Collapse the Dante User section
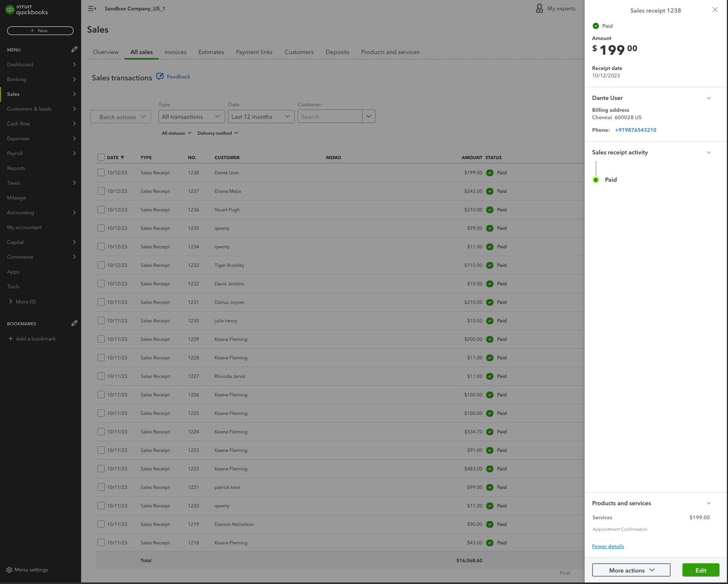The width and height of the screenshot is (728, 584). pos(709,98)
